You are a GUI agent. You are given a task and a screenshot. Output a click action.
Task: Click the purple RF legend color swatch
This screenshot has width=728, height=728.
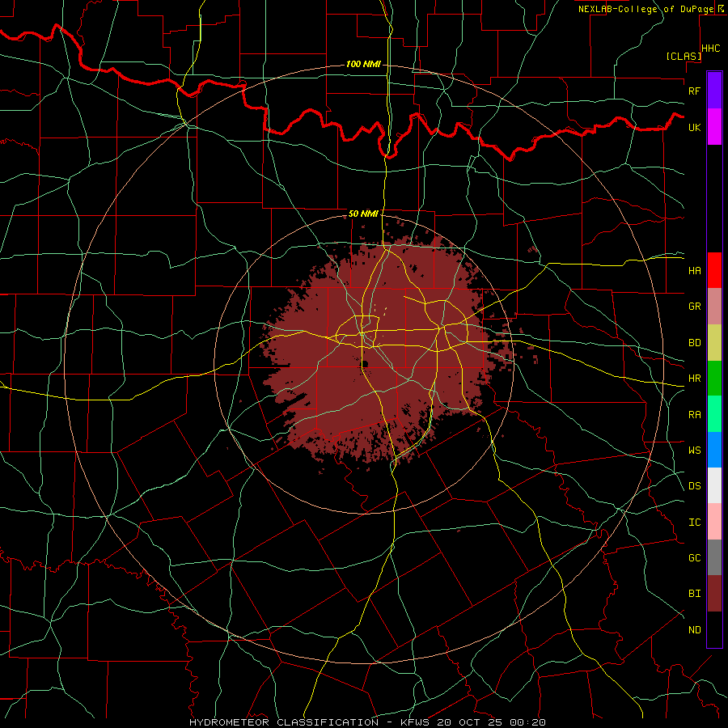click(714, 91)
